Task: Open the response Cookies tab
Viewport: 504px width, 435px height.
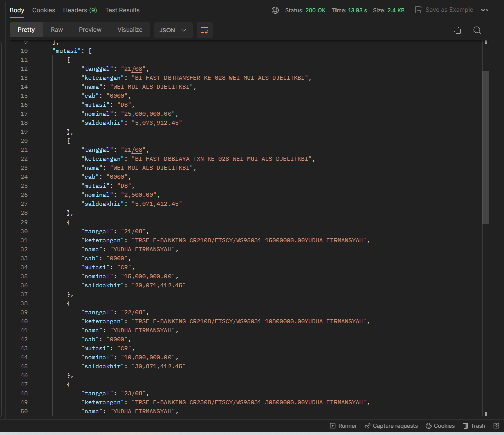Action: (44, 10)
